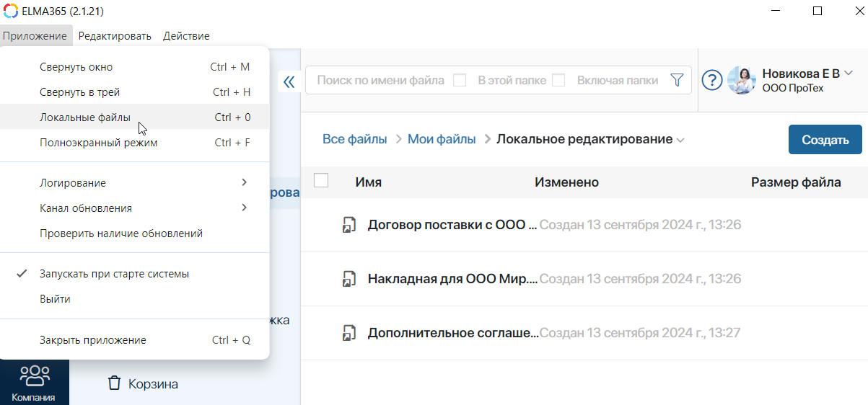
Task: Open file 'Договор поставки с ООО'
Action: [452, 225]
